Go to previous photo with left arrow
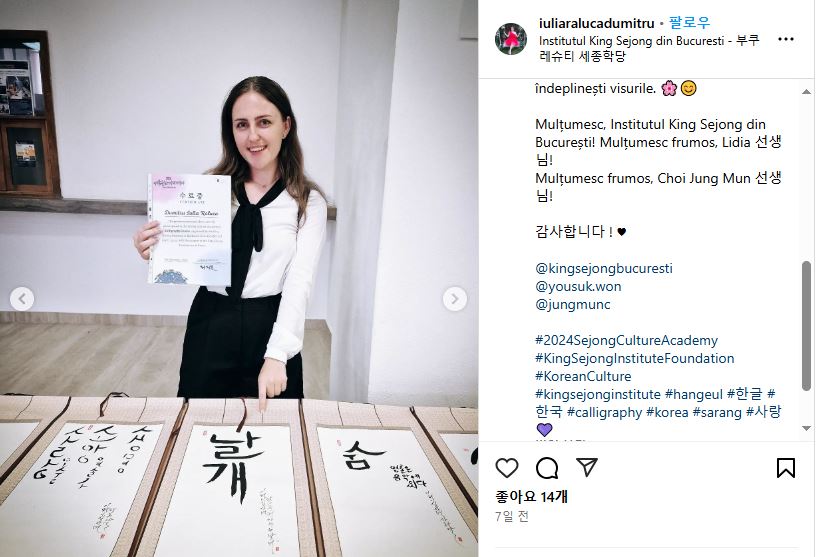Screen dimensions: 818x557 click(x=22, y=299)
